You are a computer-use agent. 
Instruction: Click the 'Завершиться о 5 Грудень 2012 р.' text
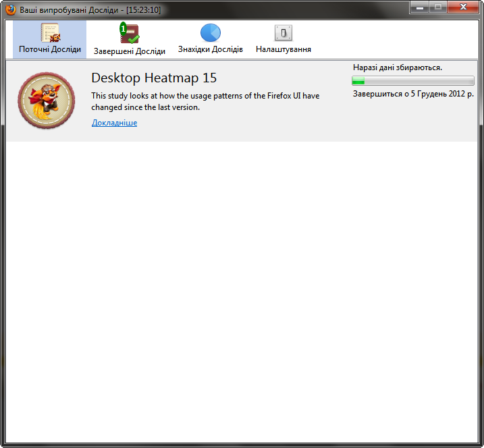click(x=413, y=94)
